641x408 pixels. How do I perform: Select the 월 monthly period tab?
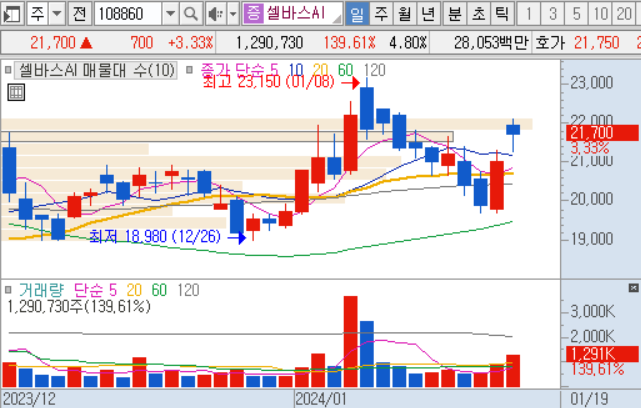(405, 14)
